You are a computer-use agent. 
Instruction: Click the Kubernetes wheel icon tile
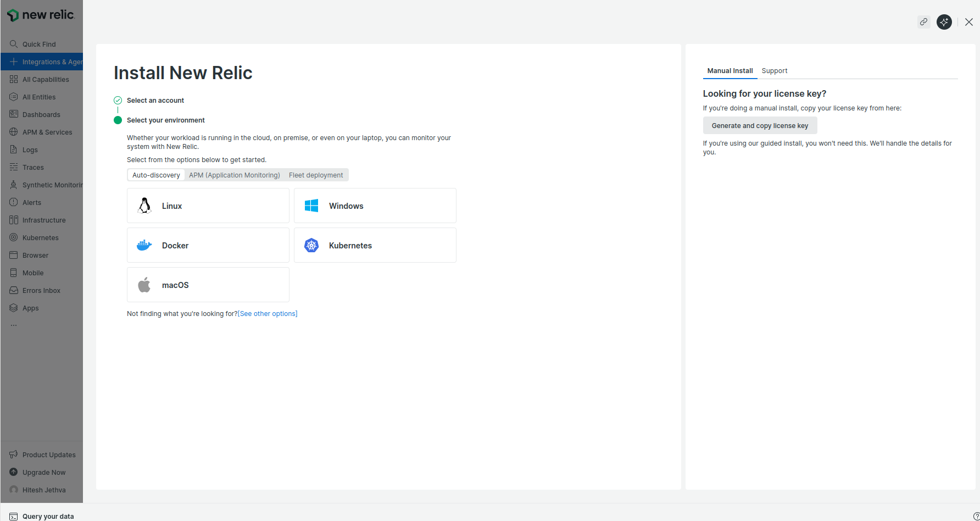(311, 245)
